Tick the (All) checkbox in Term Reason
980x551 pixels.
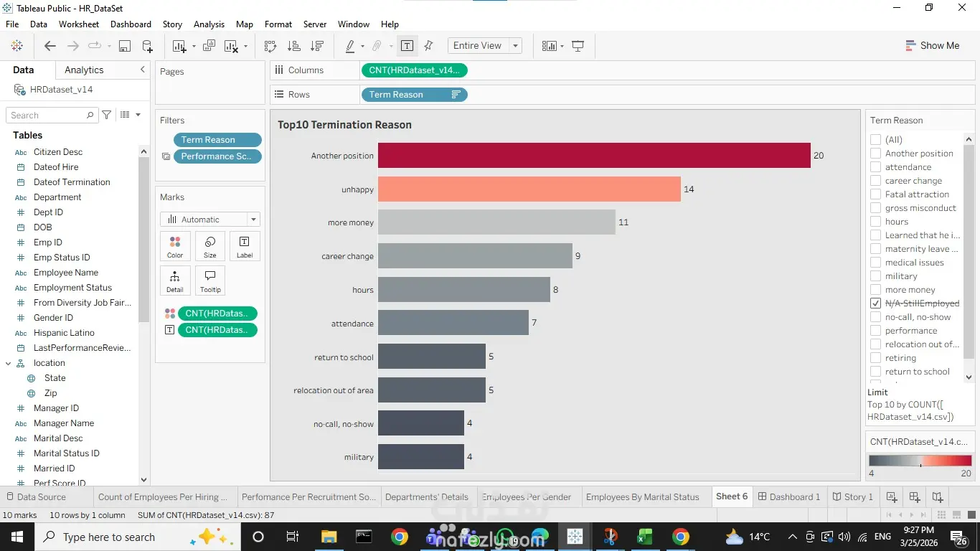(x=875, y=140)
